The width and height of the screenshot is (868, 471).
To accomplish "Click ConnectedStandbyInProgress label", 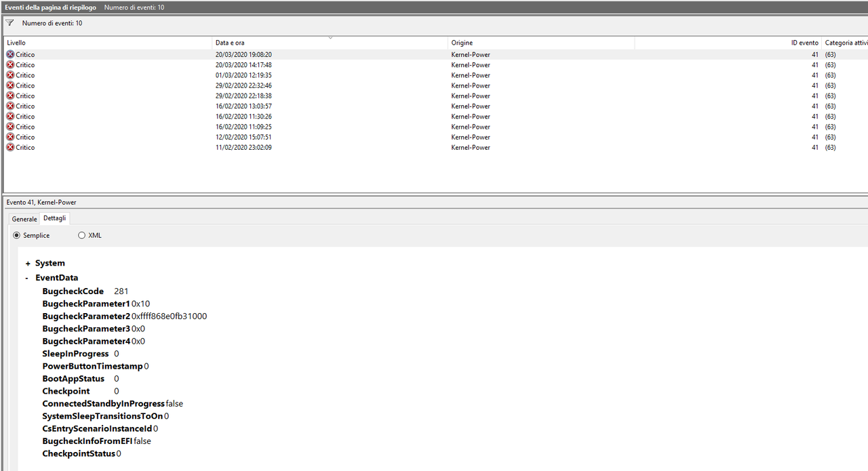I will (x=103, y=403).
